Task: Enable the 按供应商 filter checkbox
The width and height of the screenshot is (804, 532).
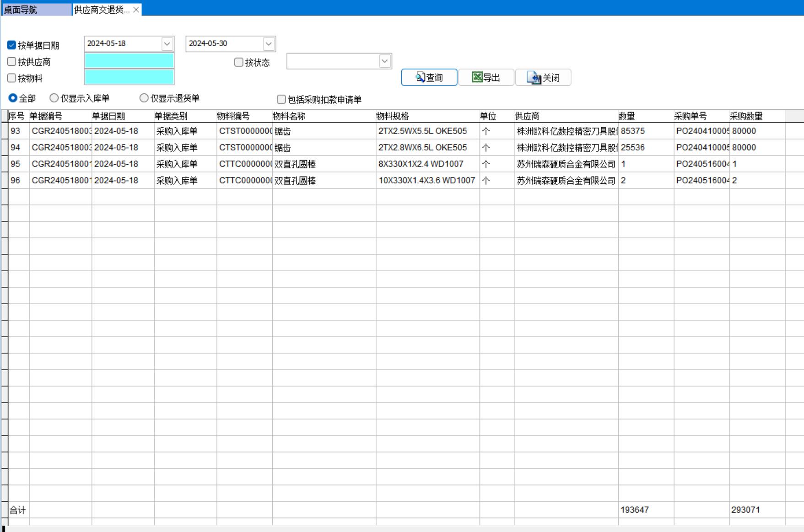Action: pyautogui.click(x=12, y=61)
